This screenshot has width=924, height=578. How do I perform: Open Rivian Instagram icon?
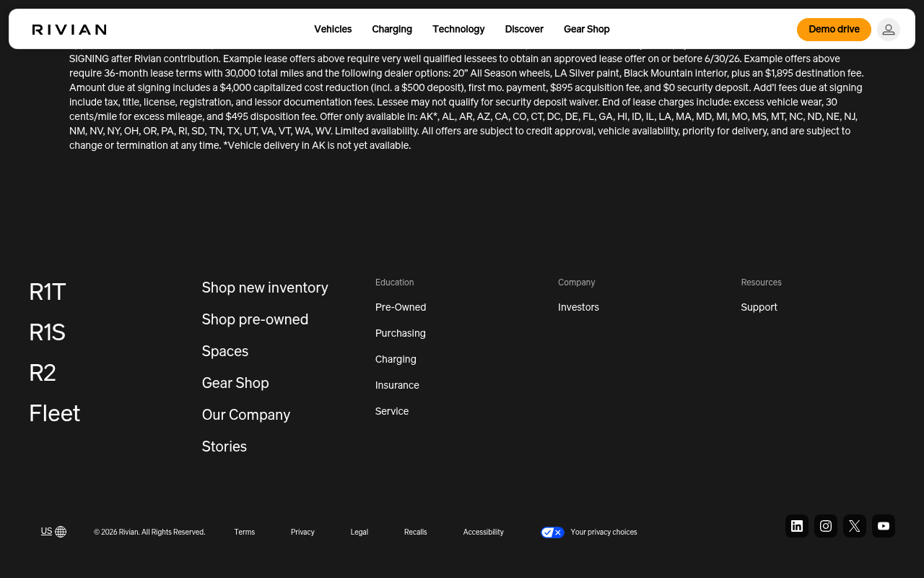click(826, 526)
